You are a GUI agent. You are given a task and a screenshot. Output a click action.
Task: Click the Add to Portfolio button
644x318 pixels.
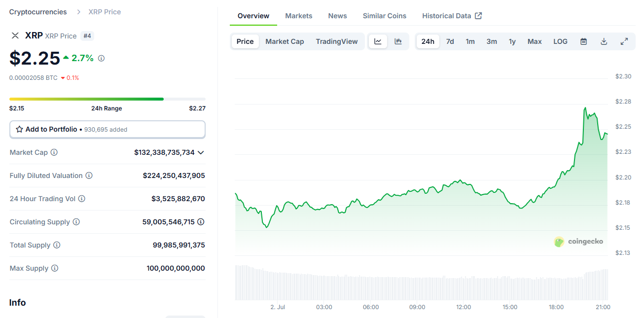tap(107, 129)
